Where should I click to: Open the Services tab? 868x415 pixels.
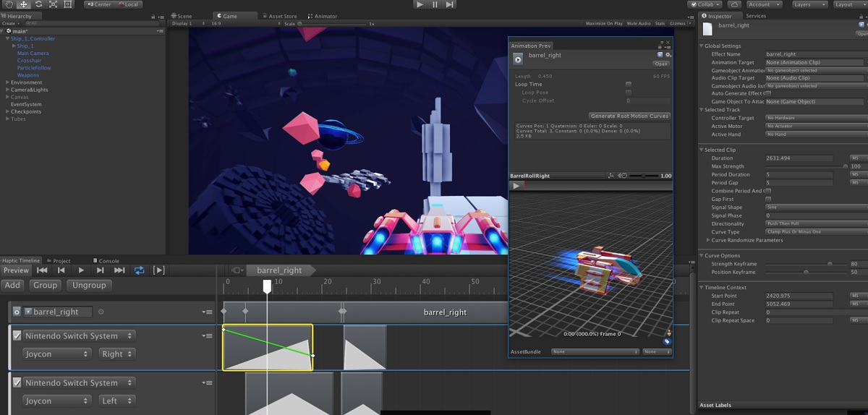point(756,16)
